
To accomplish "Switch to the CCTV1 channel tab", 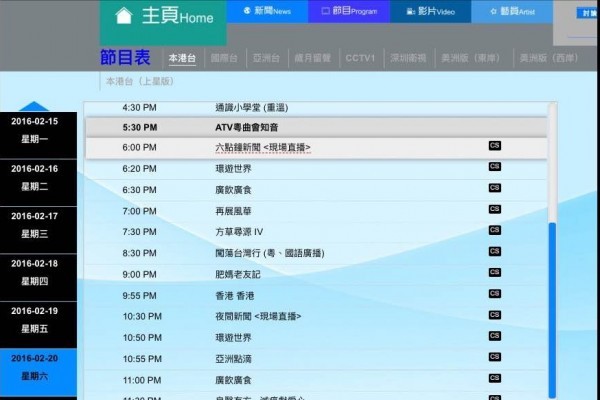I will pos(360,58).
